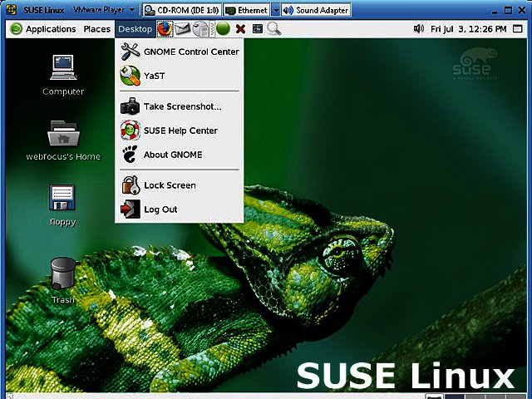
Task: Choose Log Out from the menu
Action: tap(160, 209)
